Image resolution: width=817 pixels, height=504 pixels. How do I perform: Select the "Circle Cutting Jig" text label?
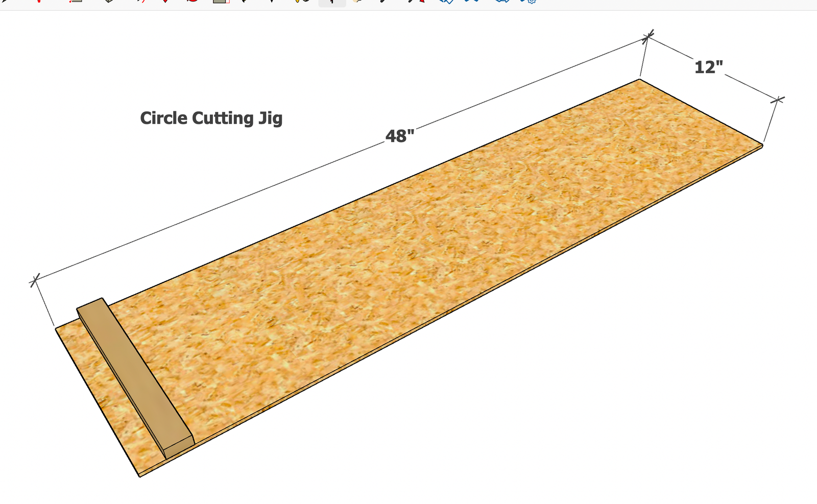[x=211, y=118]
